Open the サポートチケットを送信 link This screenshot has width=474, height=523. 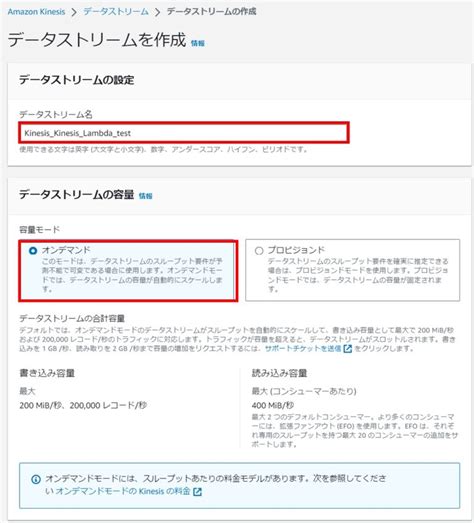(303, 349)
